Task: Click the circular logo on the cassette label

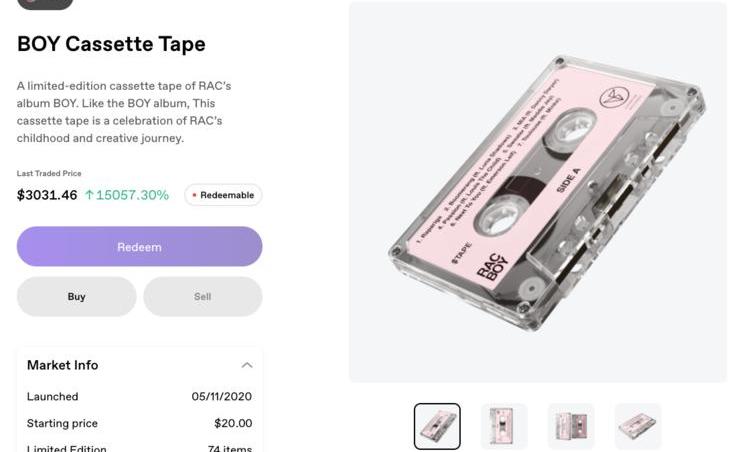Action: click(614, 97)
